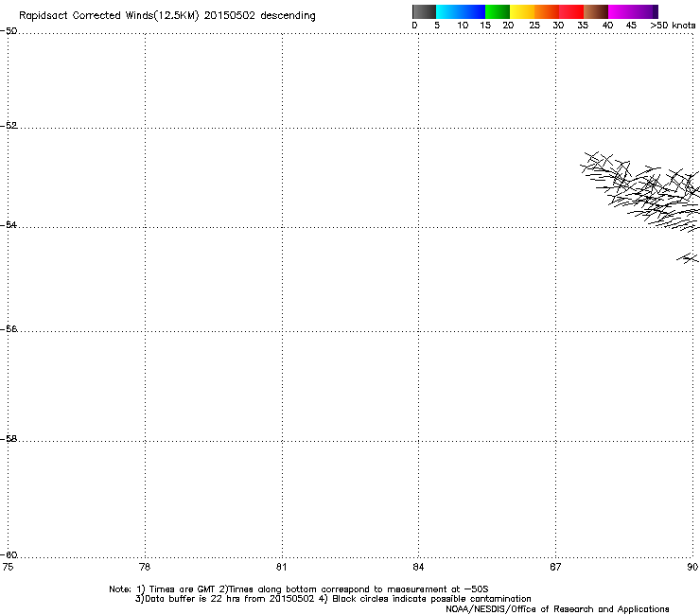Click the green 15-20 knots legend color

point(498,11)
